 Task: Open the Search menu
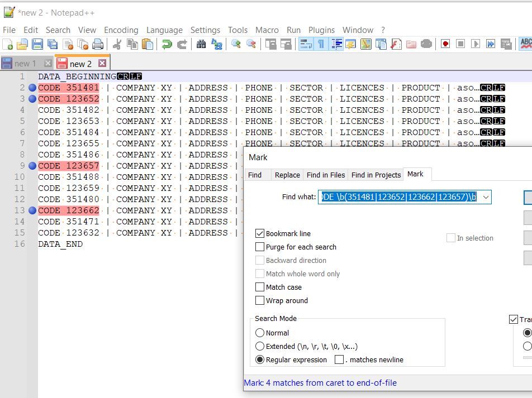click(x=58, y=30)
